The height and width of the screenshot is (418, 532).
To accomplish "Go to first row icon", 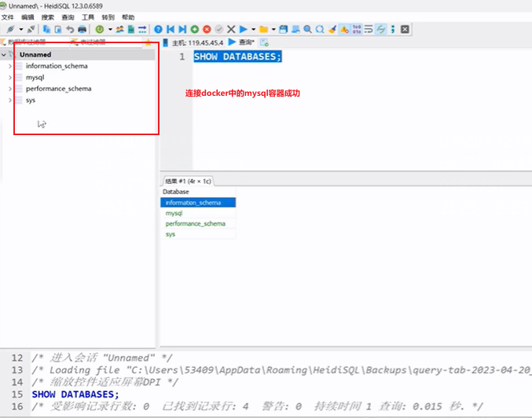I will tap(171, 30).
